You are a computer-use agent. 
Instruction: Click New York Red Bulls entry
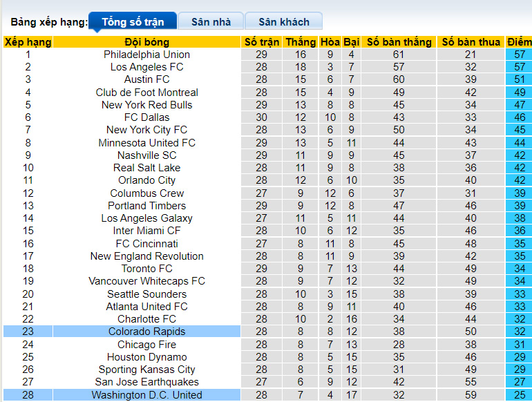pyautogui.click(x=146, y=105)
